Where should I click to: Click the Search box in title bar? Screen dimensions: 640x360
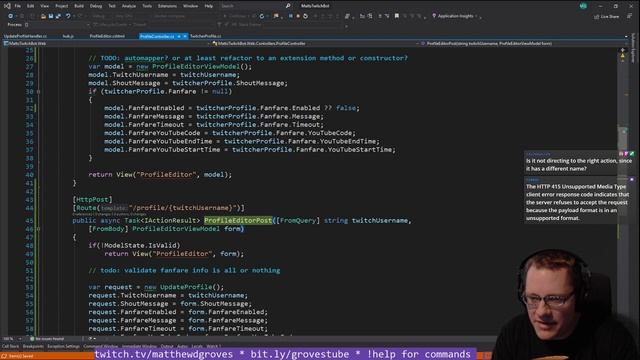click(255, 6)
